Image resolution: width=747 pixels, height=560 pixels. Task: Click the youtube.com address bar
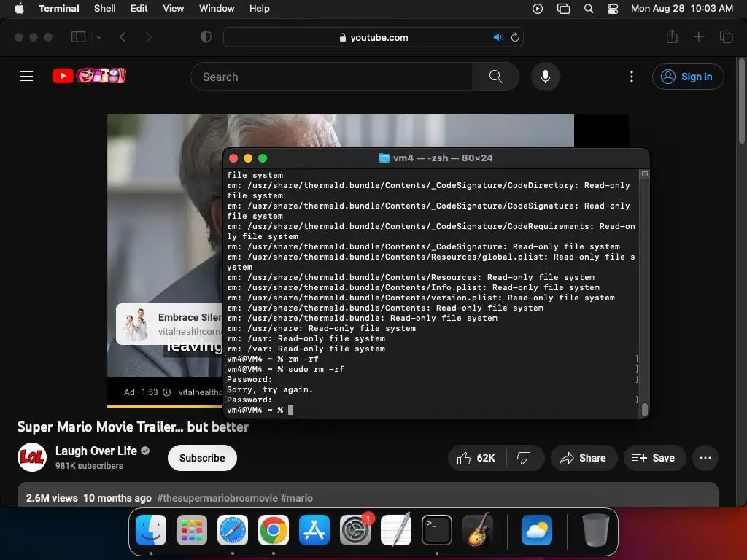click(373, 37)
